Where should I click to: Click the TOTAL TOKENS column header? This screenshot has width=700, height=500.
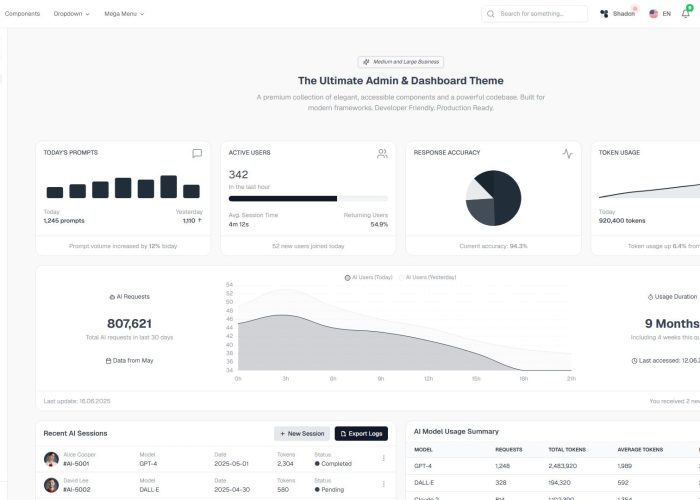pyautogui.click(x=567, y=450)
